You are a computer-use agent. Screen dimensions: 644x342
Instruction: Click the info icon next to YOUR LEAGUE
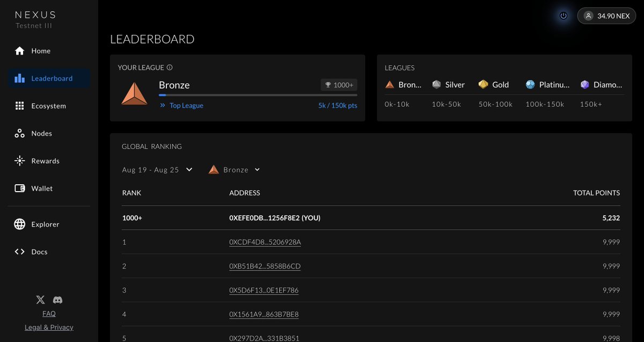click(x=170, y=68)
